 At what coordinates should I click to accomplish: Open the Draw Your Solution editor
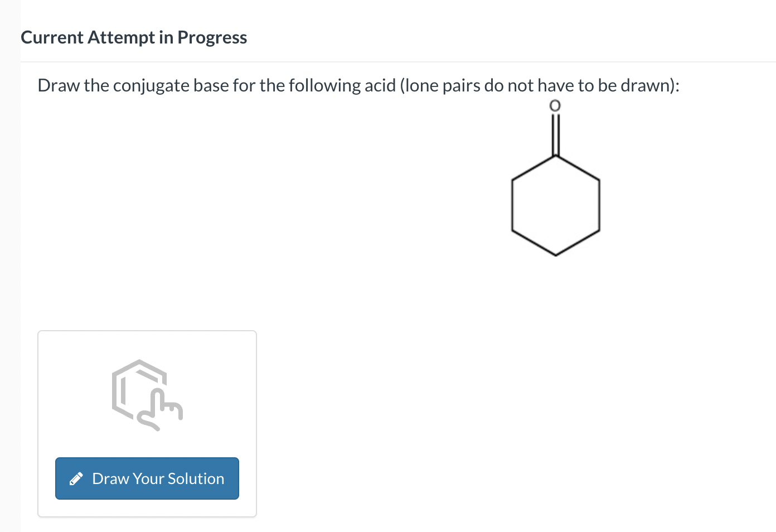147,478
